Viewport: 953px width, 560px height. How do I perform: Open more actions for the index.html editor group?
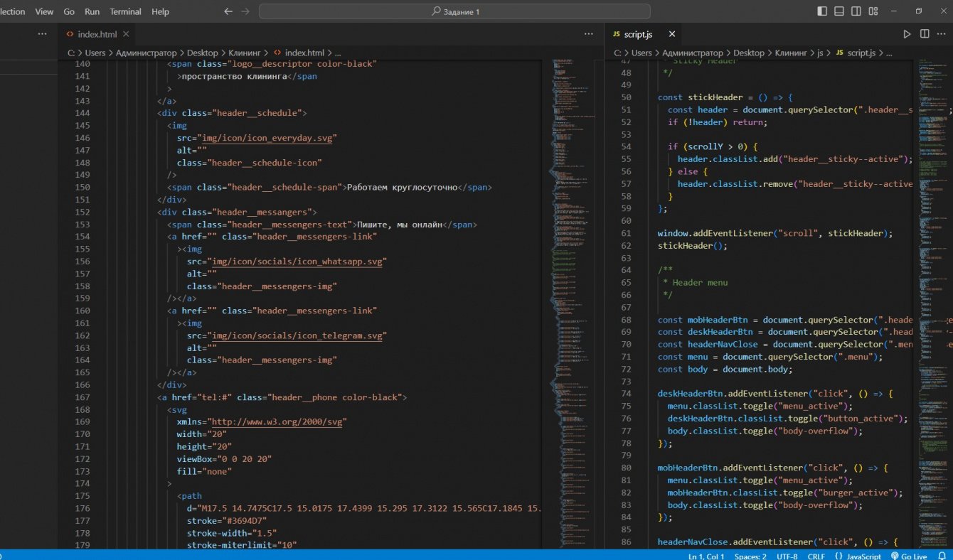(x=588, y=34)
